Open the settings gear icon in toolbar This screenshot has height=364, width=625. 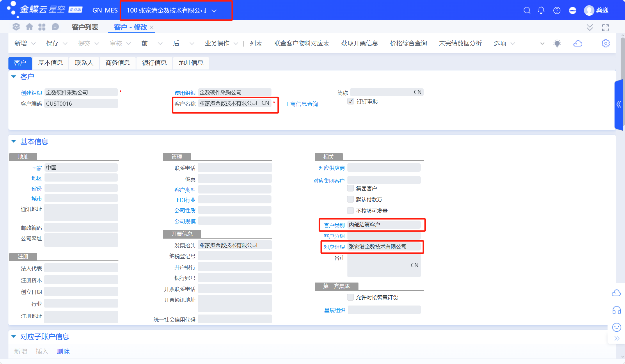pos(606,43)
